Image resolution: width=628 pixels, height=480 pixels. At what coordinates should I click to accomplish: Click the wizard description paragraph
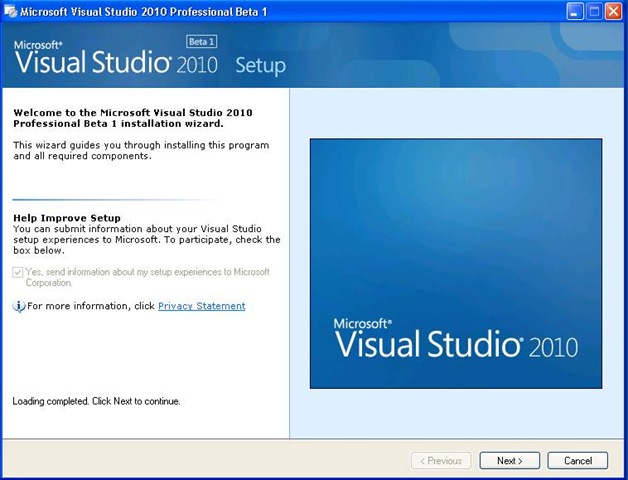click(x=141, y=150)
